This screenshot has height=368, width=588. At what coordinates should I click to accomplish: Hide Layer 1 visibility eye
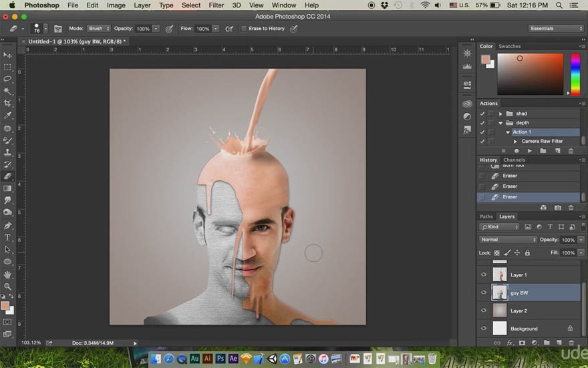pos(483,274)
